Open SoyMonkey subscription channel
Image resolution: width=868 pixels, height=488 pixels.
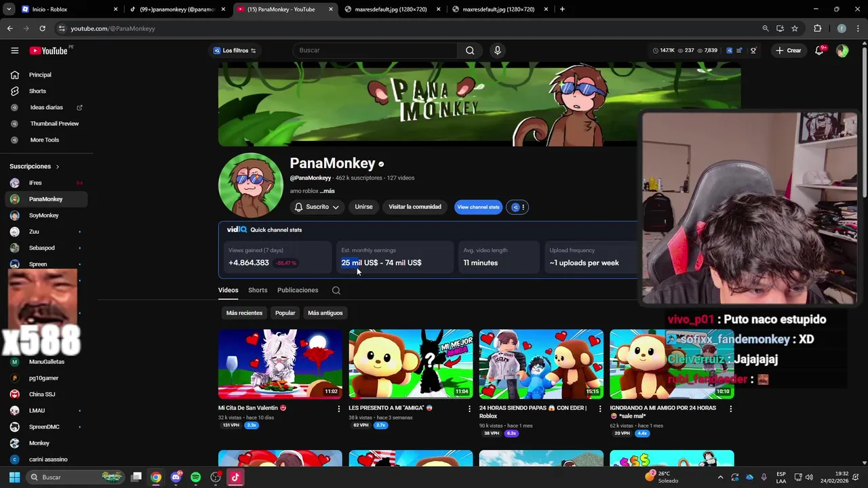(x=46, y=216)
